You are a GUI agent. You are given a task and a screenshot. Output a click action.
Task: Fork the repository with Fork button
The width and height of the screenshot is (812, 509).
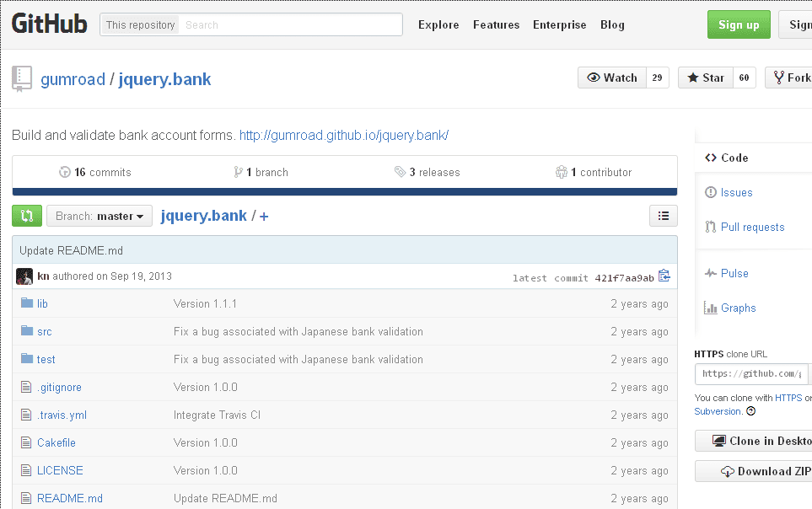click(788, 78)
